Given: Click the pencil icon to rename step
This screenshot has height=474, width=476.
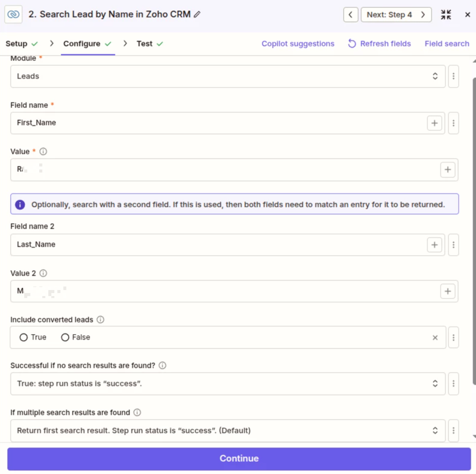Looking at the screenshot, I should pyautogui.click(x=198, y=14).
